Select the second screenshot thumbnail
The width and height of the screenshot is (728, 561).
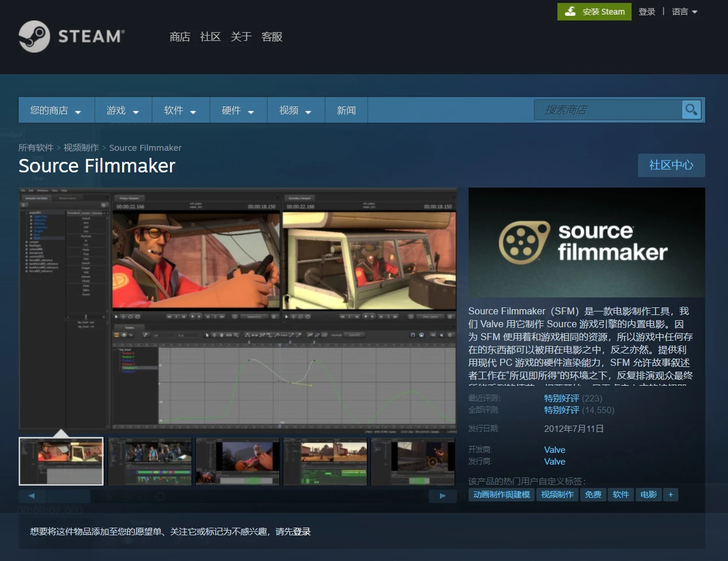150,461
